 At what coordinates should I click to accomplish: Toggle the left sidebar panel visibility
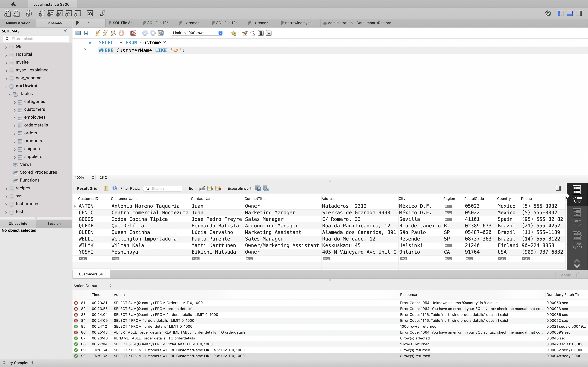pyautogui.click(x=561, y=13)
